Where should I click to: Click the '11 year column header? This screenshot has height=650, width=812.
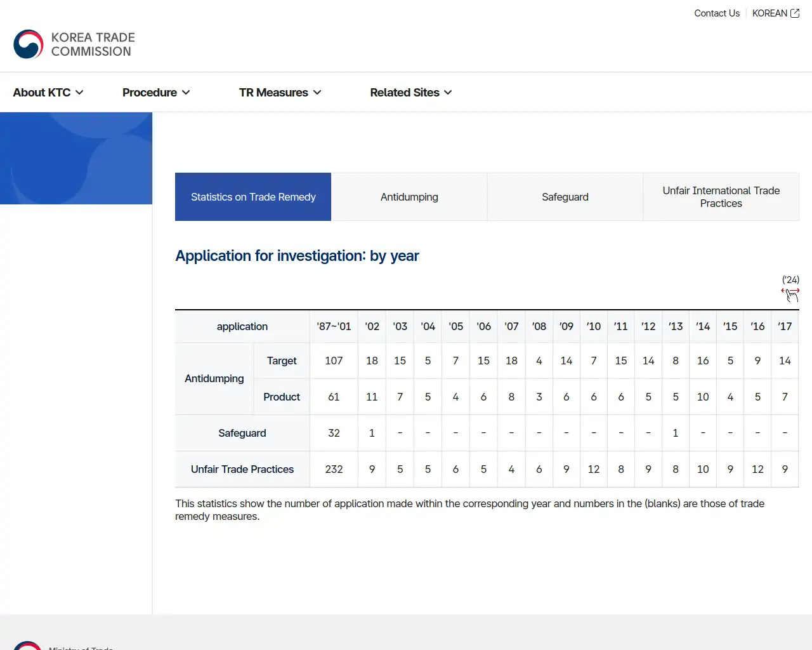point(621,326)
